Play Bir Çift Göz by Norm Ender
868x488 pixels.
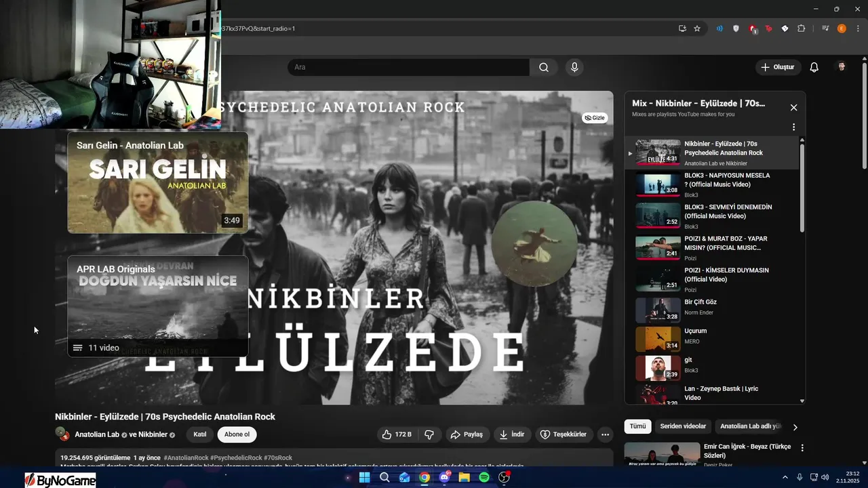(x=711, y=310)
